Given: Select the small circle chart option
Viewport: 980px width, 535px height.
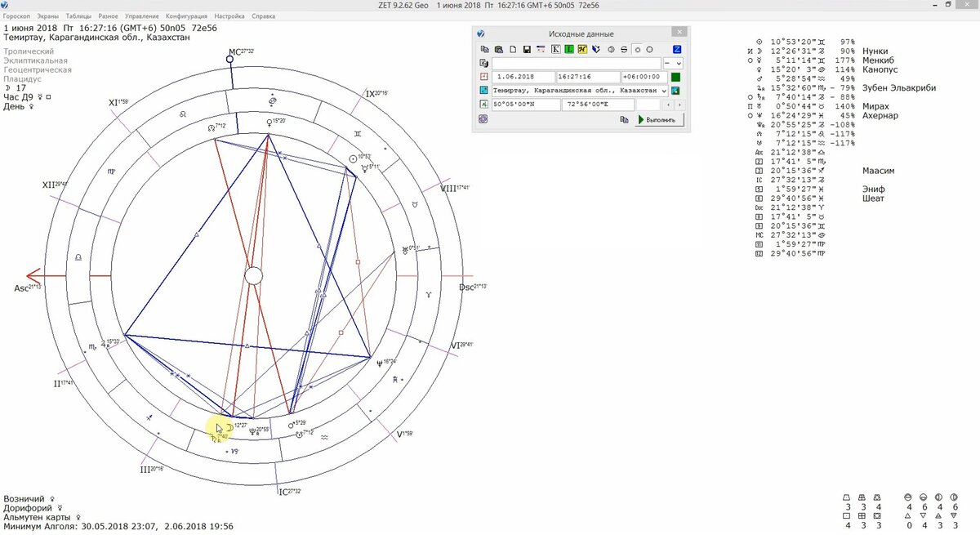Looking at the screenshot, I should click(x=637, y=50).
